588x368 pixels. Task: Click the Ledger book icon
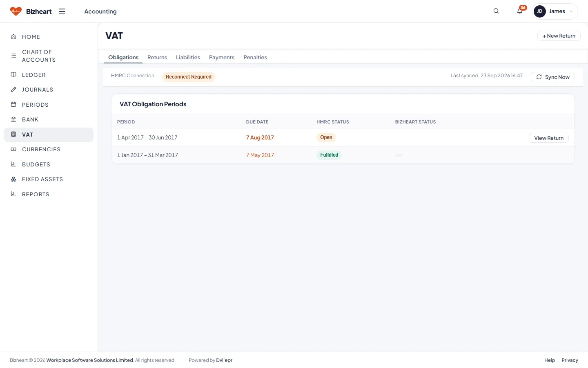tap(13, 75)
